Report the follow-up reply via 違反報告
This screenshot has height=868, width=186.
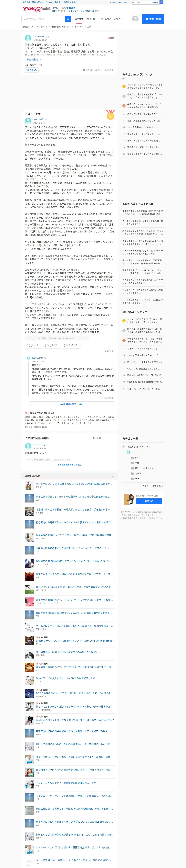[108, 398]
